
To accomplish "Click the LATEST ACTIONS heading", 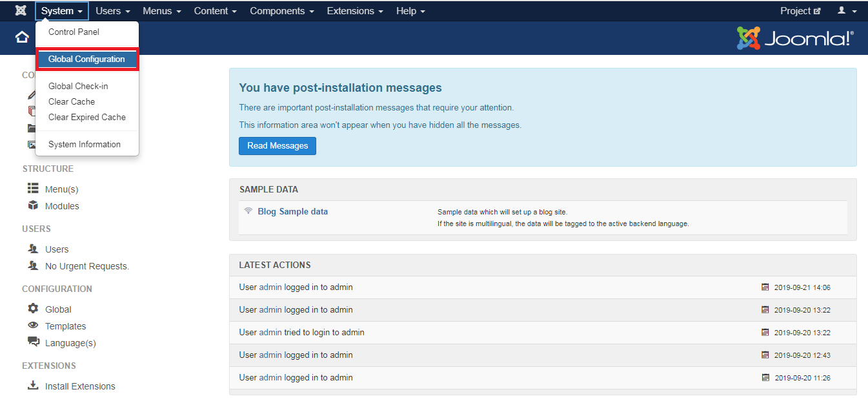I will [275, 265].
